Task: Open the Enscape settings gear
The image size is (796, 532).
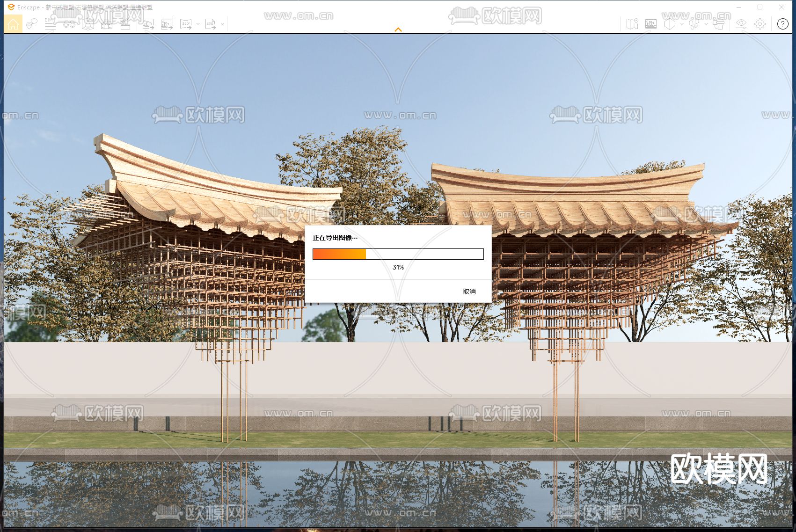Action: tap(759, 23)
